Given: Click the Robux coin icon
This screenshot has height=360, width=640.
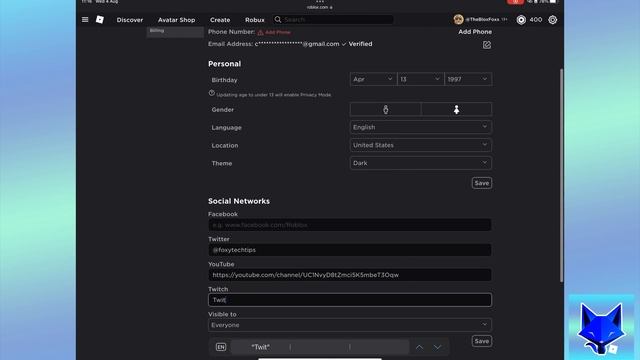Looking at the screenshot, I should tap(521, 20).
